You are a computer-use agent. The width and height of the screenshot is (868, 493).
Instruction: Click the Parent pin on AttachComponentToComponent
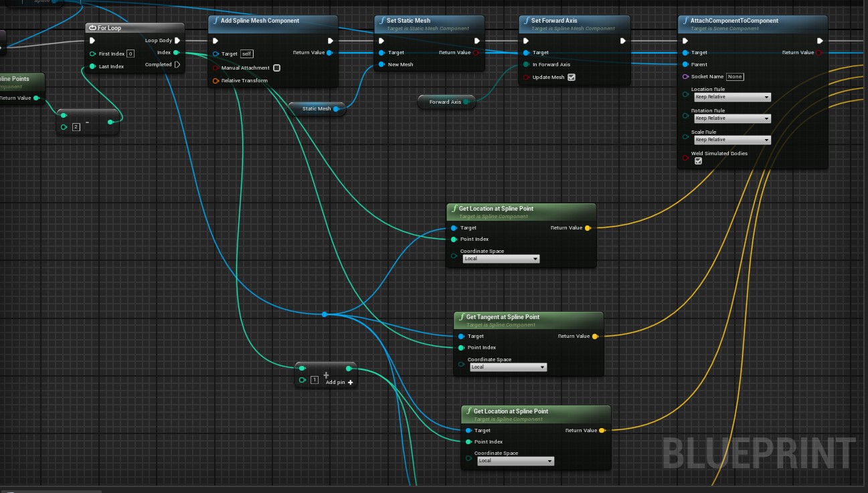[685, 64]
